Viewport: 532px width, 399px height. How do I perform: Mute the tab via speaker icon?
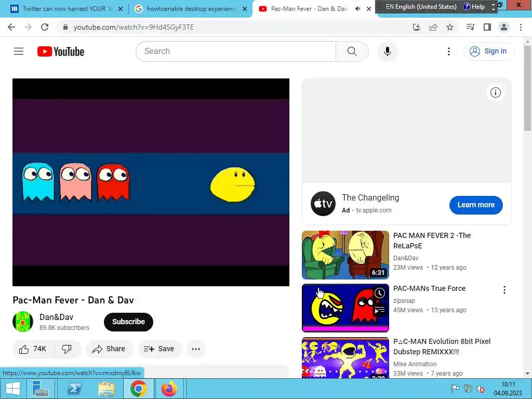pos(357,9)
